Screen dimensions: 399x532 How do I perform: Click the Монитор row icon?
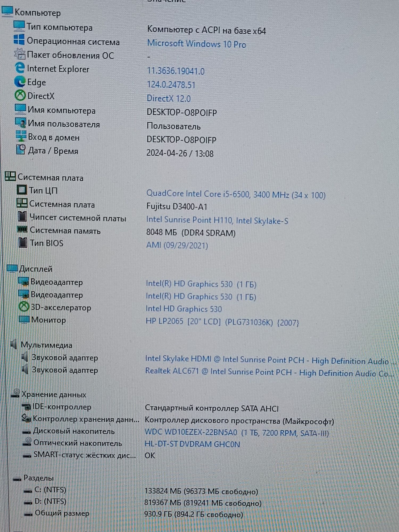pos(24,319)
